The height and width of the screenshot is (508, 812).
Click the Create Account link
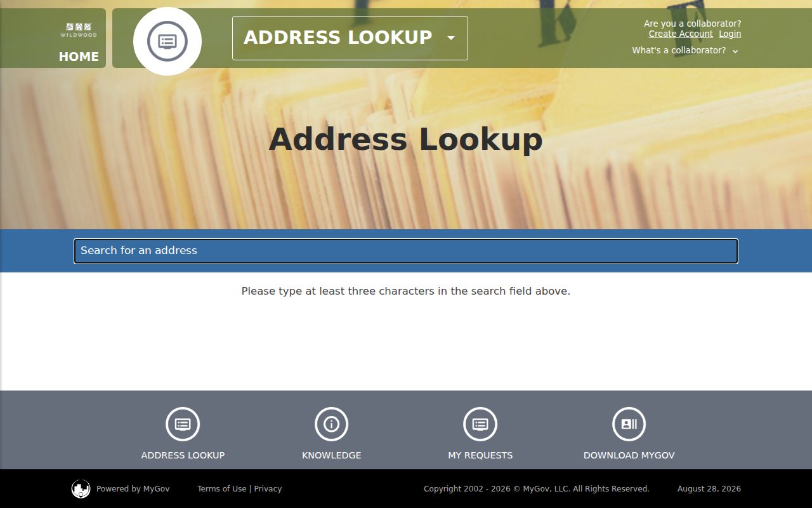681,34
